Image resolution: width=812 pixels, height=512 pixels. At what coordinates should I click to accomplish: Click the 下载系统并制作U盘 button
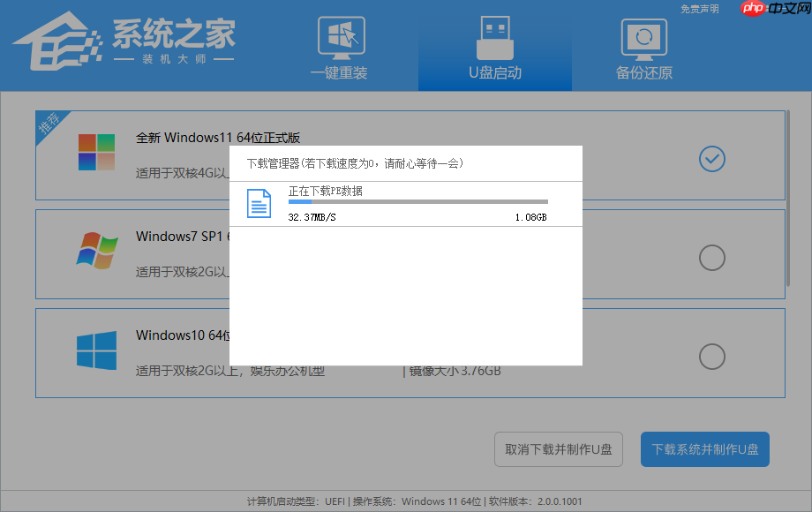click(x=704, y=449)
